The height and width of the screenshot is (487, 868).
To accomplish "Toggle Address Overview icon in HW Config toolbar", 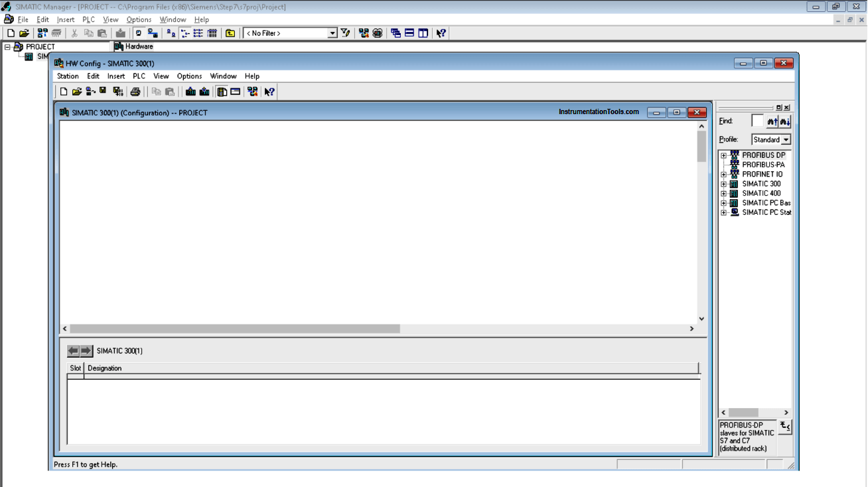I will tap(235, 92).
